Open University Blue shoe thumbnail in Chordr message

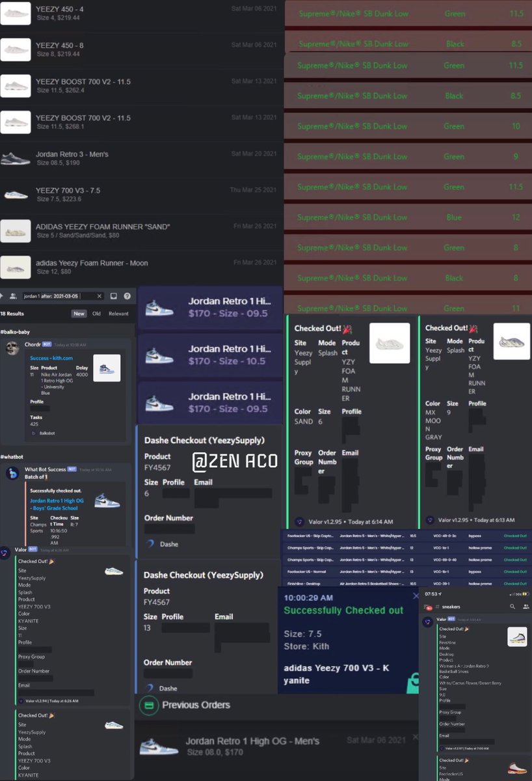107,368
